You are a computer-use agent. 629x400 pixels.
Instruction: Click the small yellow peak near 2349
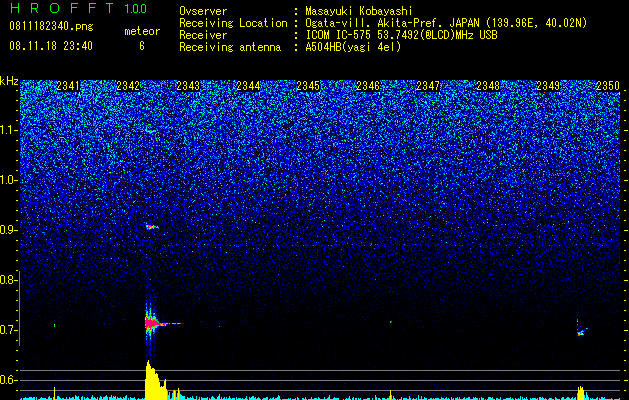pyautogui.click(x=581, y=392)
